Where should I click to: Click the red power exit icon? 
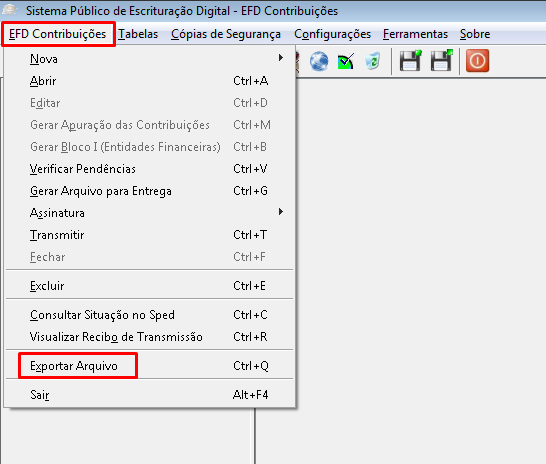point(477,61)
